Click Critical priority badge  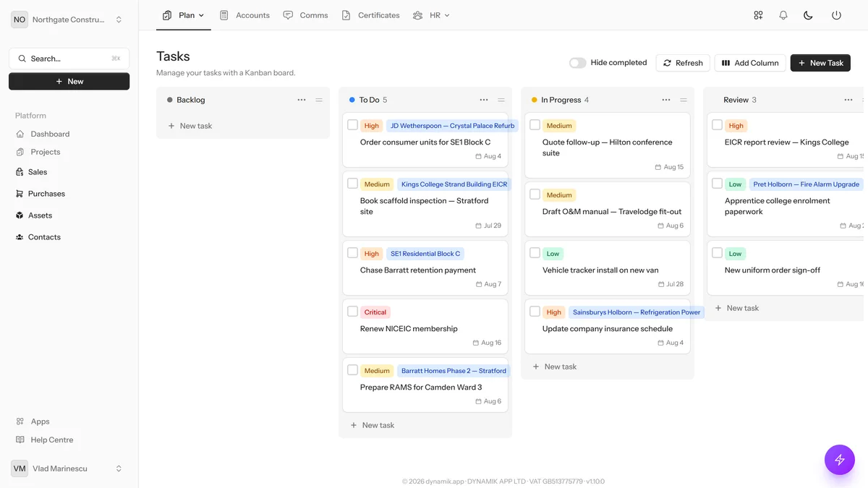[x=375, y=312]
